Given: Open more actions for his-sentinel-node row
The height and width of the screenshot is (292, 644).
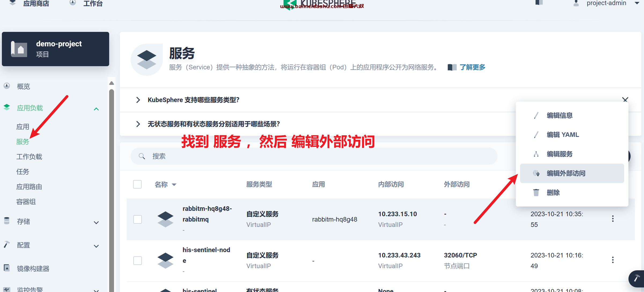Looking at the screenshot, I should click(x=613, y=260).
